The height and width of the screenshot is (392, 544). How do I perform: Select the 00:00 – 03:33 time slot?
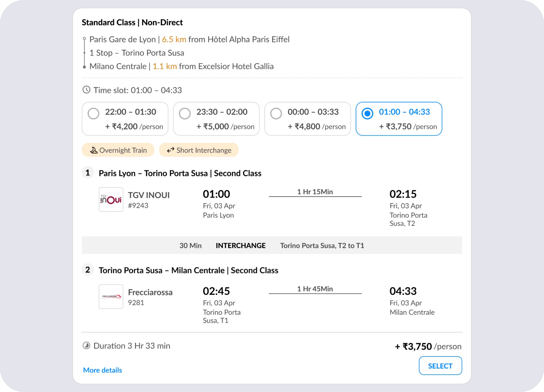tap(308, 119)
